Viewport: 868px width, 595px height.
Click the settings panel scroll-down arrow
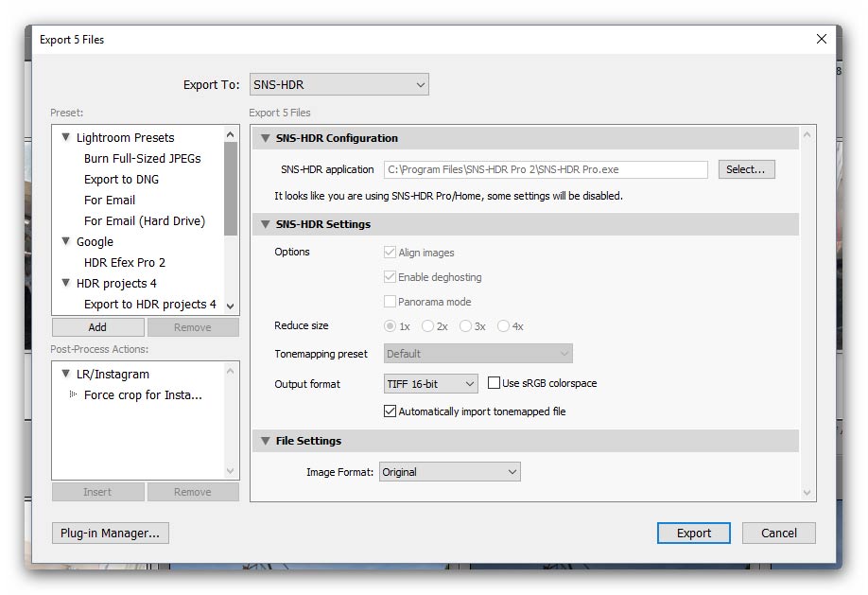tap(807, 493)
